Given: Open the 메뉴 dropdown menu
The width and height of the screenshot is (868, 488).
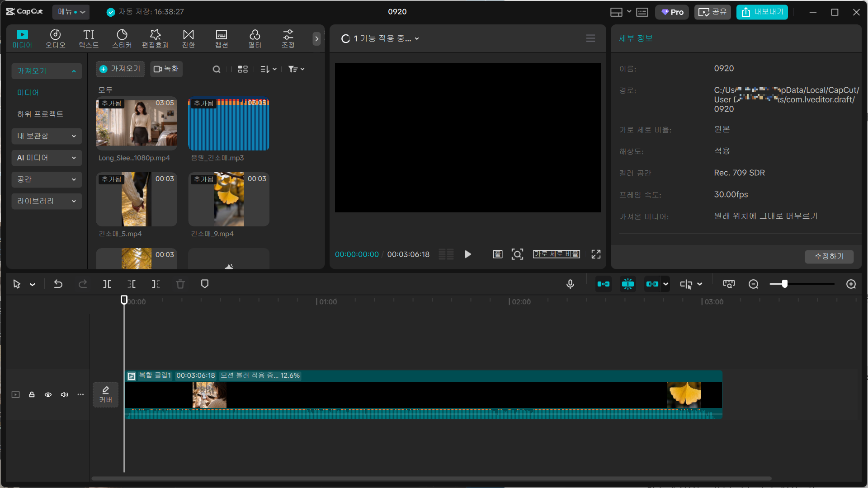Looking at the screenshot, I should 71,12.
